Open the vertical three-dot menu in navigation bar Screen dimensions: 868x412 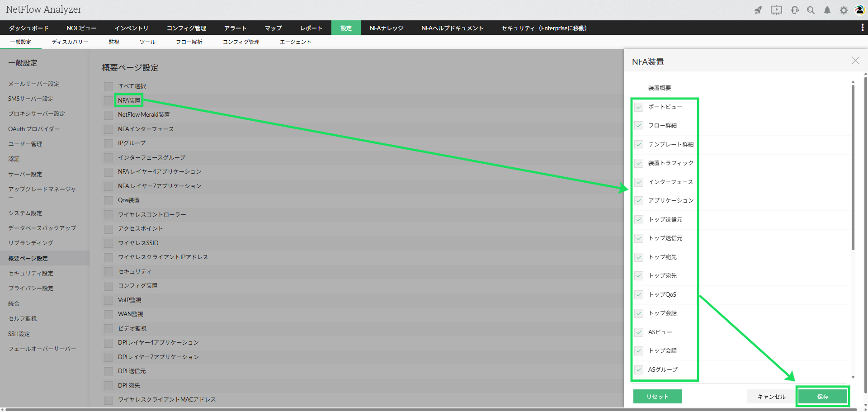pyautogui.click(x=862, y=28)
